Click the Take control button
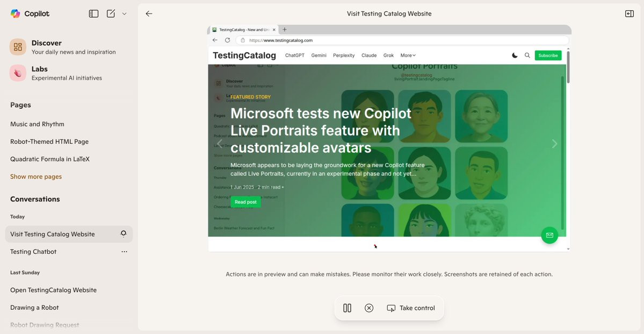644x334 pixels. click(x=411, y=308)
